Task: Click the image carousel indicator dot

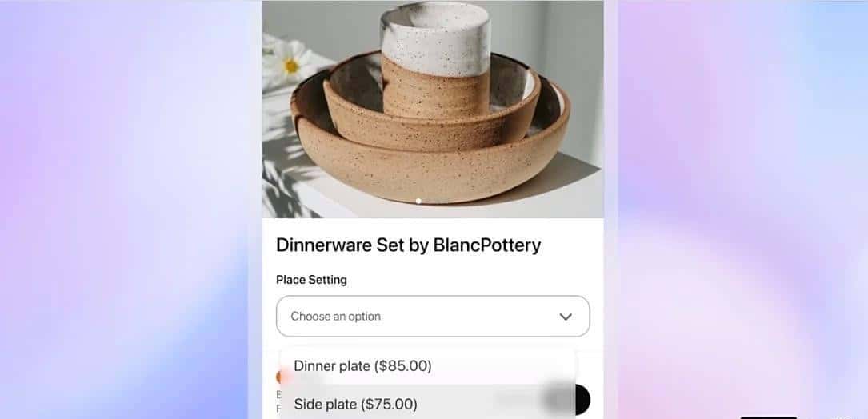Action: coord(418,201)
